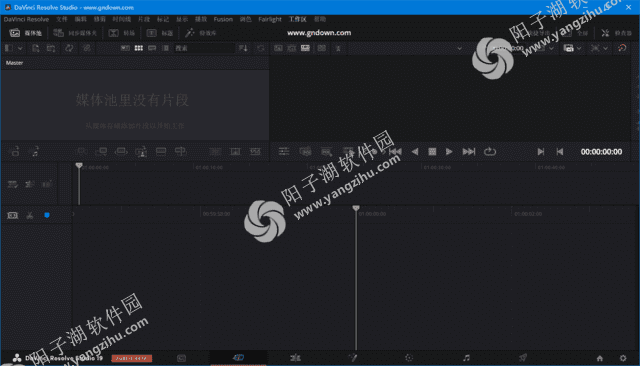Click the Relink Media chain icon
Image resolution: width=640 pixels, height=366 pixels.
tap(87, 48)
